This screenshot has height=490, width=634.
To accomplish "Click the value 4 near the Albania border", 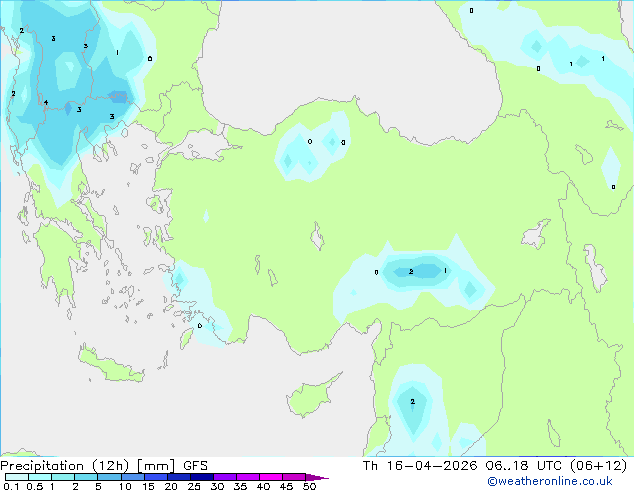I will pyautogui.click(x=46, y=102).
